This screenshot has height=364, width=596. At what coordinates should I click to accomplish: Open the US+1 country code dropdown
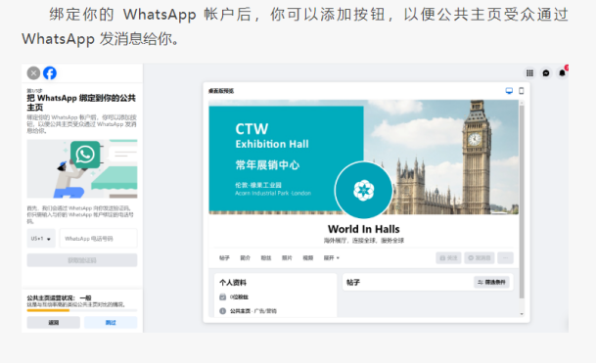click(x=41, y=239)
